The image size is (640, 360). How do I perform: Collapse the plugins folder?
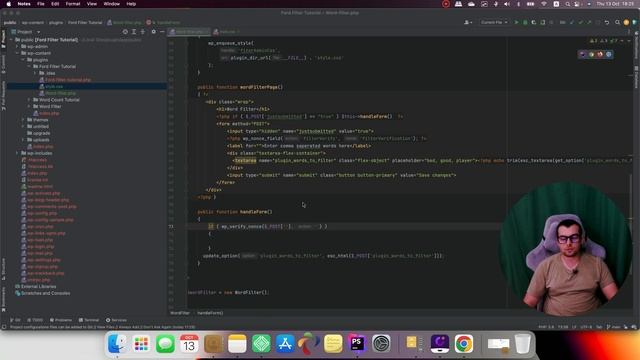(23, 60)
